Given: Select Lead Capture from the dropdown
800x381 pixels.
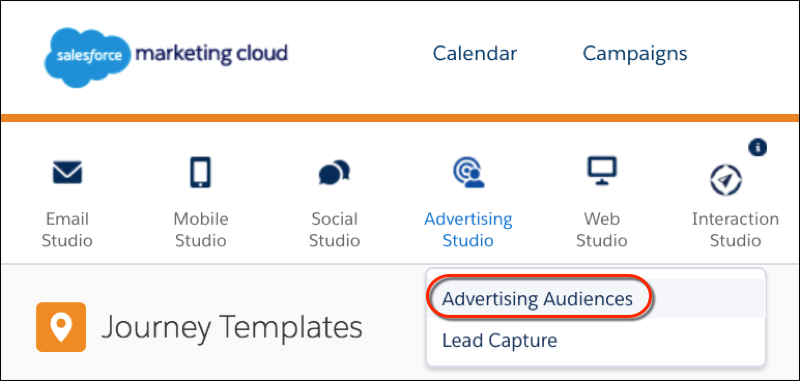Looking at the screenshot, I should click(595, 340).
